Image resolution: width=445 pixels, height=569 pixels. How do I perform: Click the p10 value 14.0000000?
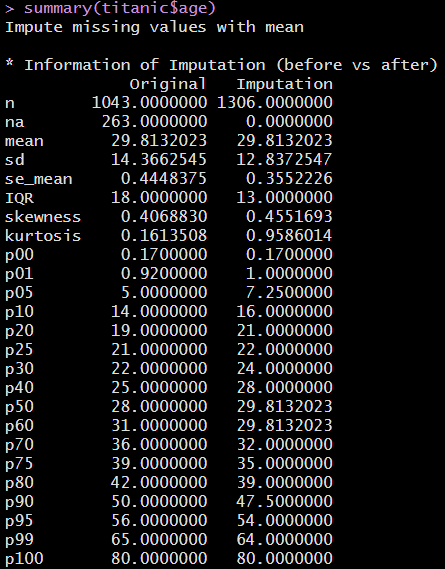[159, 311]
